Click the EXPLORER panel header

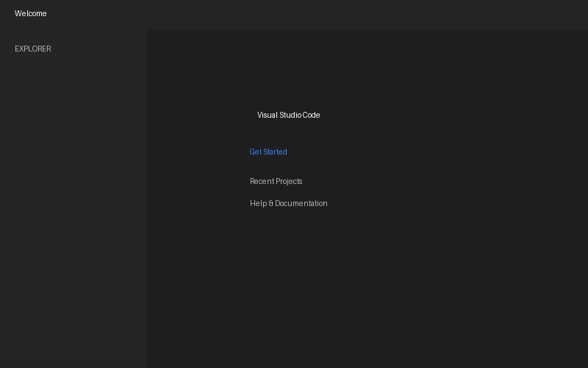coord(33,49)
